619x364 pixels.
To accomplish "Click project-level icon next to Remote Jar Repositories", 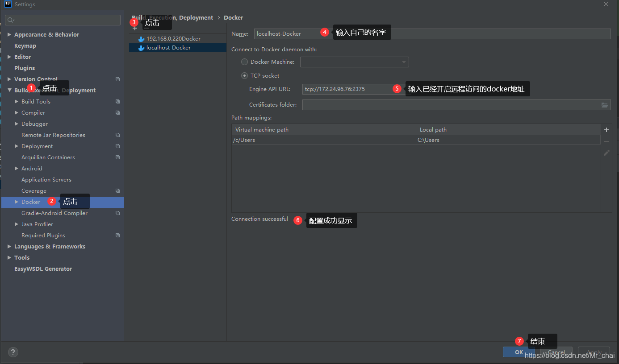I will click(x=118, y=135).
